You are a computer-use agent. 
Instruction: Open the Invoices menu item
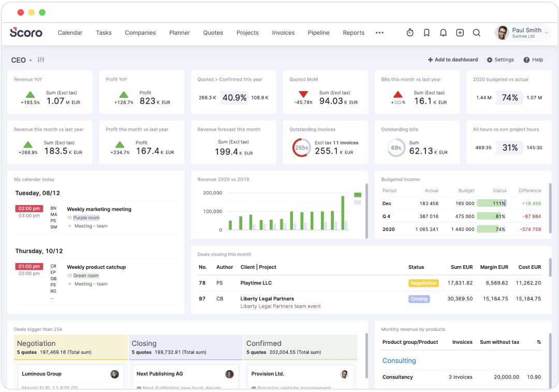tap(283, 32)
